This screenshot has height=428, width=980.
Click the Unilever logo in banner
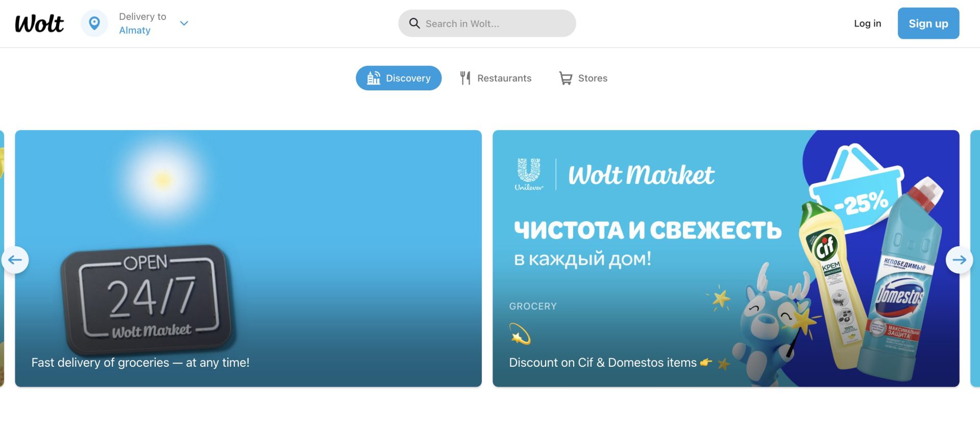(x=529, y=175)
